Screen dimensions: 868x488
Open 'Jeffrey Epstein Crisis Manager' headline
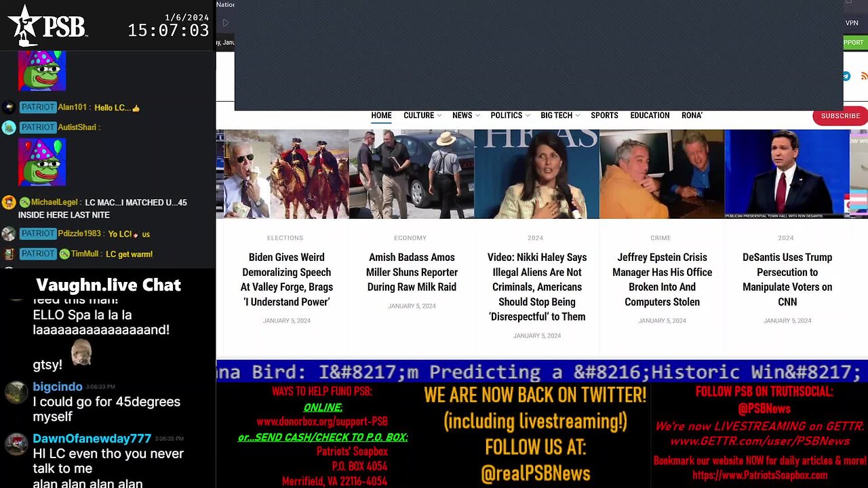click(x=662, y=279)
